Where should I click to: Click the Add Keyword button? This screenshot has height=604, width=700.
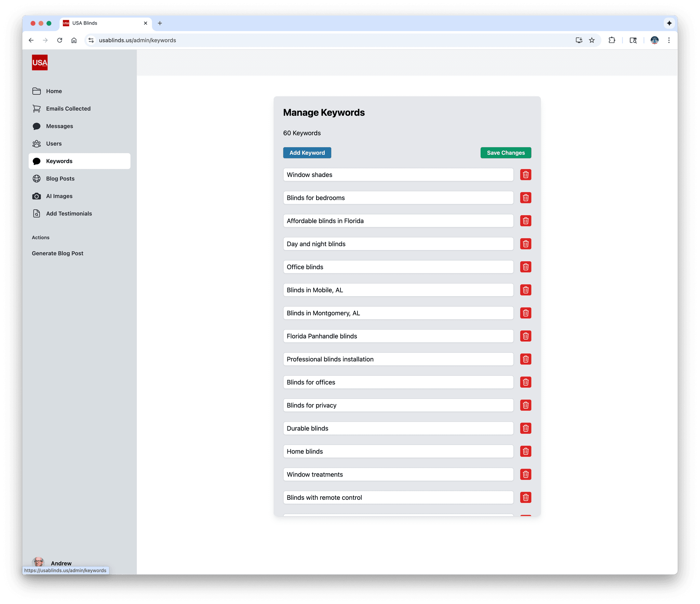coord(307,153)
